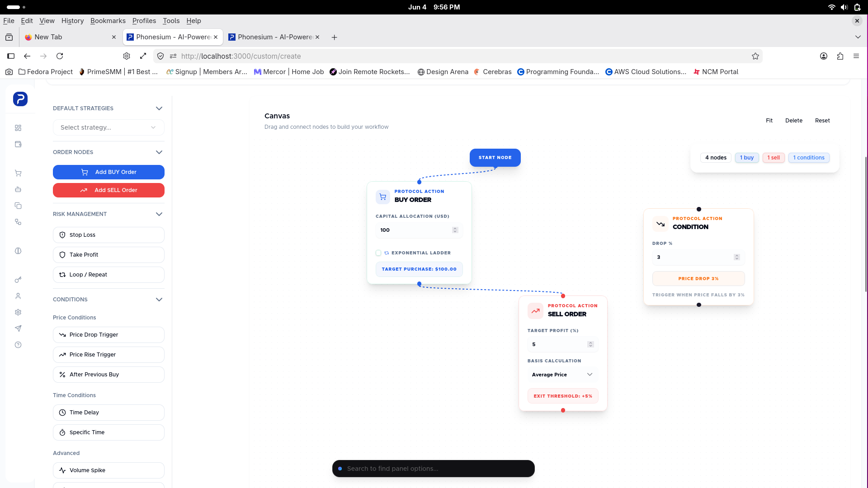This screenshot has width=868, height=488.
Task: Click the trending-down icon on Condition node
Action: [660, 224]
